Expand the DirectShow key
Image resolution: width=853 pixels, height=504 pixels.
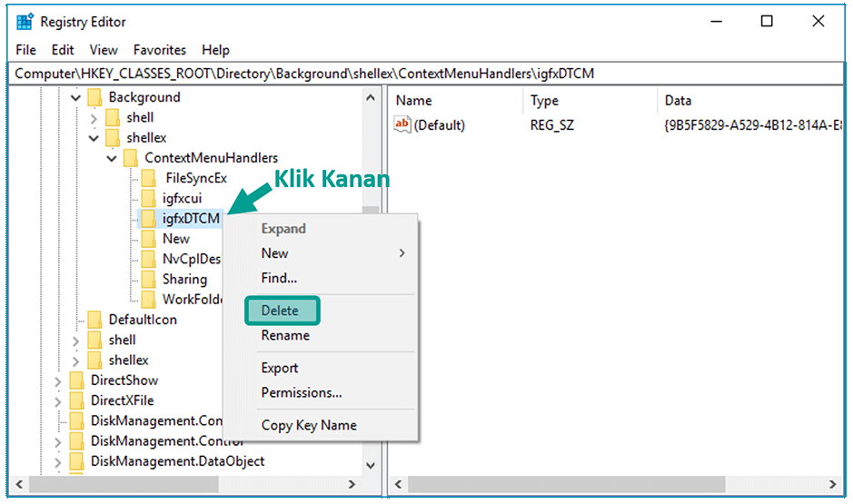point(57,381)
